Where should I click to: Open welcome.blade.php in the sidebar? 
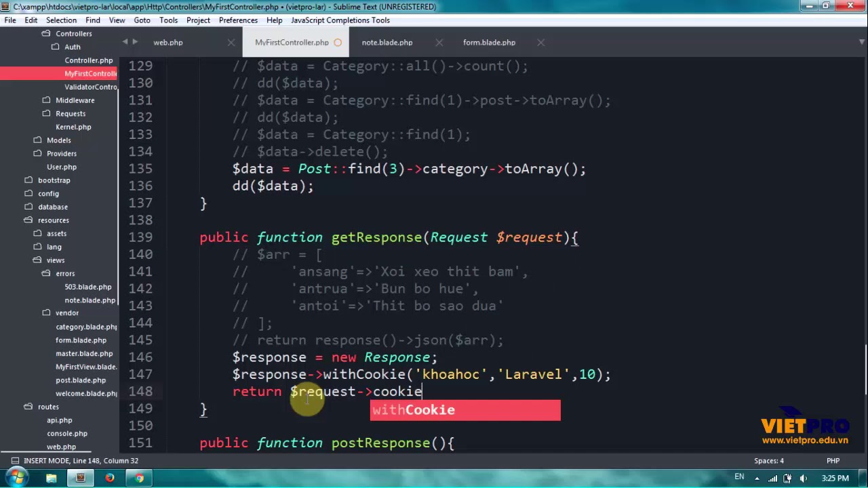[86, 393]
